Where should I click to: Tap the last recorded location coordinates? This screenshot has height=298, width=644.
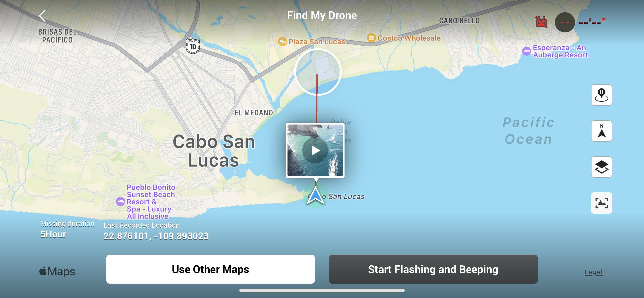coord(156,236)
